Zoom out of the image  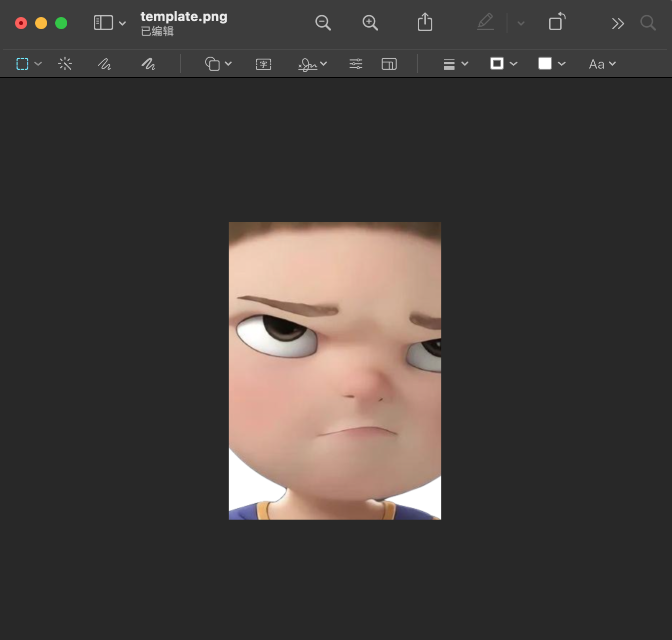[323, 23]
